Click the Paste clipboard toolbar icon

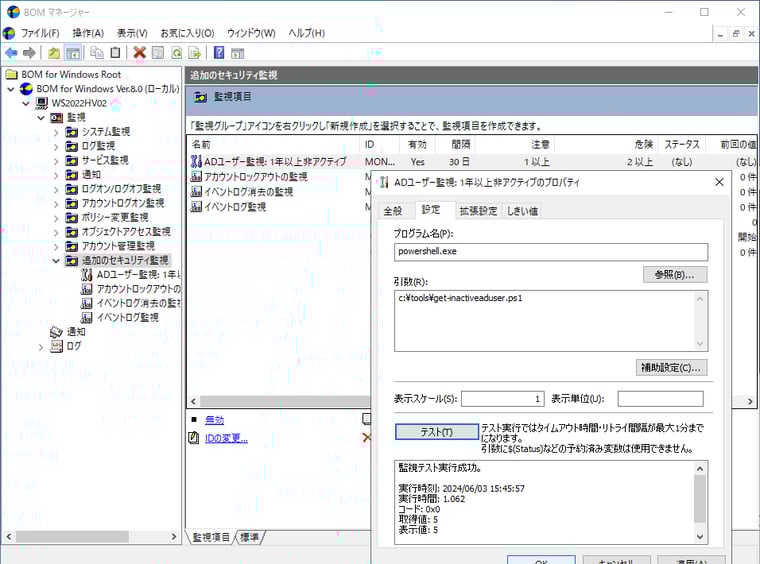coord(115,52)
